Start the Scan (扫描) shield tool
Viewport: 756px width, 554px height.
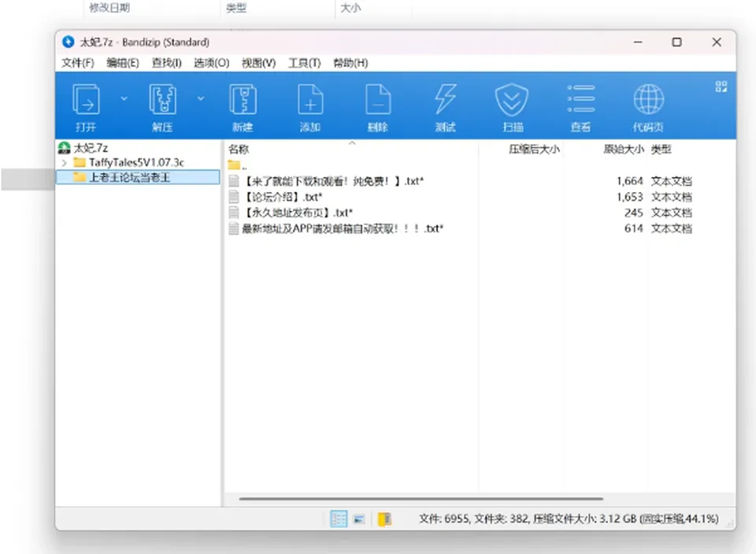[512, 107]
